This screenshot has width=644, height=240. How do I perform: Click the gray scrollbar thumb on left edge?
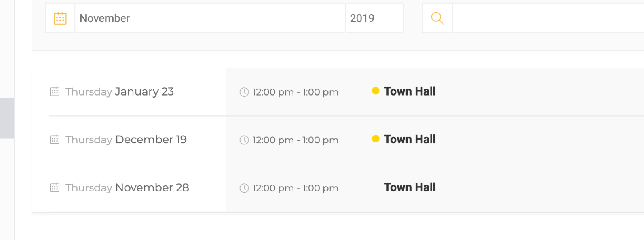tap(7, 118)
